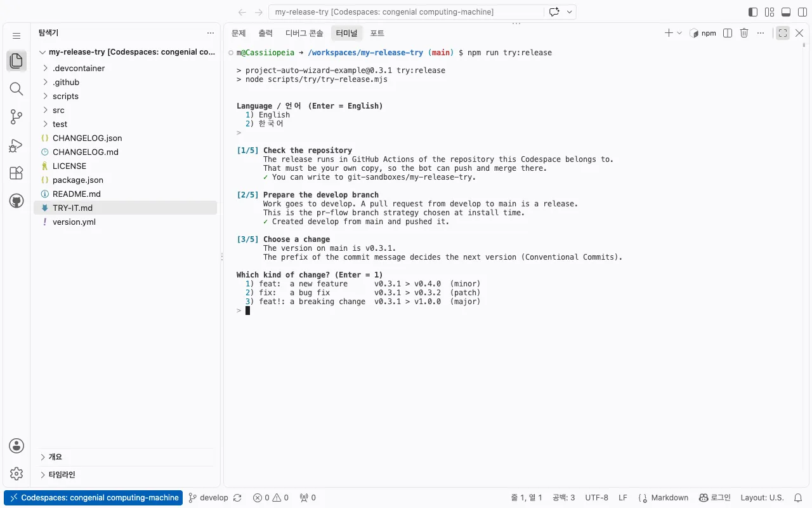Screen dimensions: 812x508
Task: Click the Copilot chat icon in title bar
Action: (x=554, y=12)
